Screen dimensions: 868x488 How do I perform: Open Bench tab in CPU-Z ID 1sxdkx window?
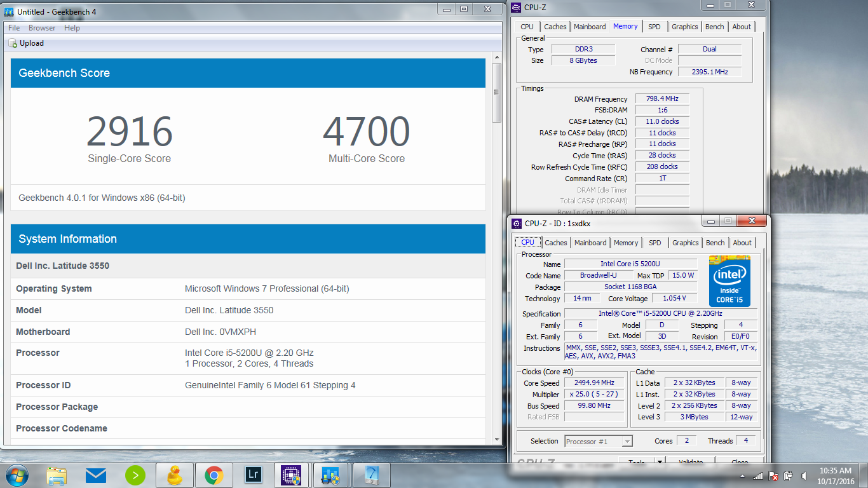pyautogui.click(x=715, y=243)
